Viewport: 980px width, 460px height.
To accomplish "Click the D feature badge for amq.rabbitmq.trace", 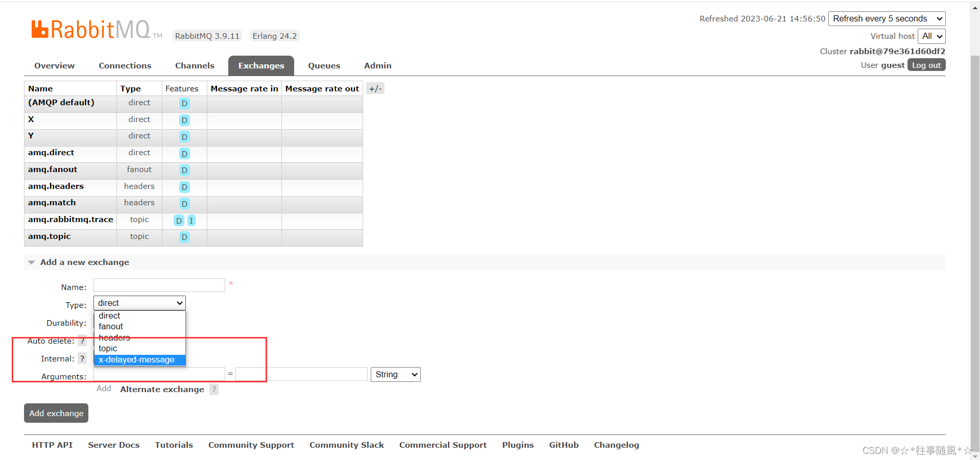I will [179, 221].
